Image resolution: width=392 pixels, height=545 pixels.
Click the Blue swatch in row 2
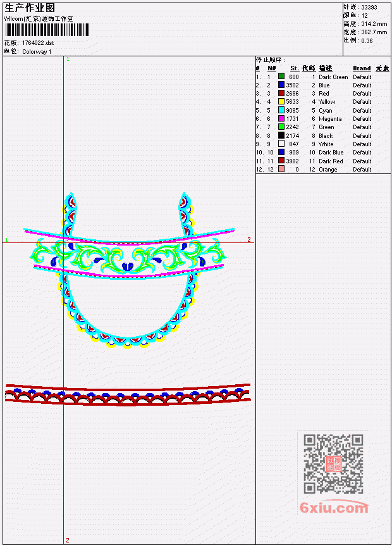click(281, 85)
